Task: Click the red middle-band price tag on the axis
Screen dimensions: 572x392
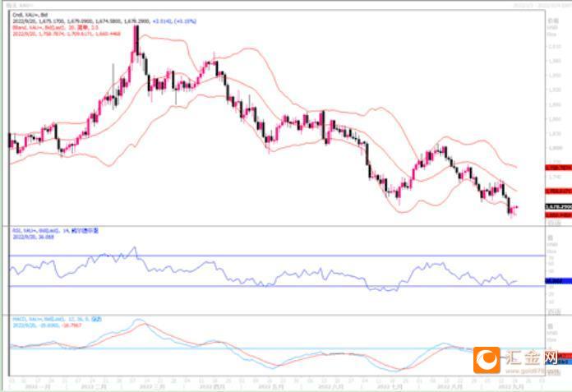Action: click(558, 191)
